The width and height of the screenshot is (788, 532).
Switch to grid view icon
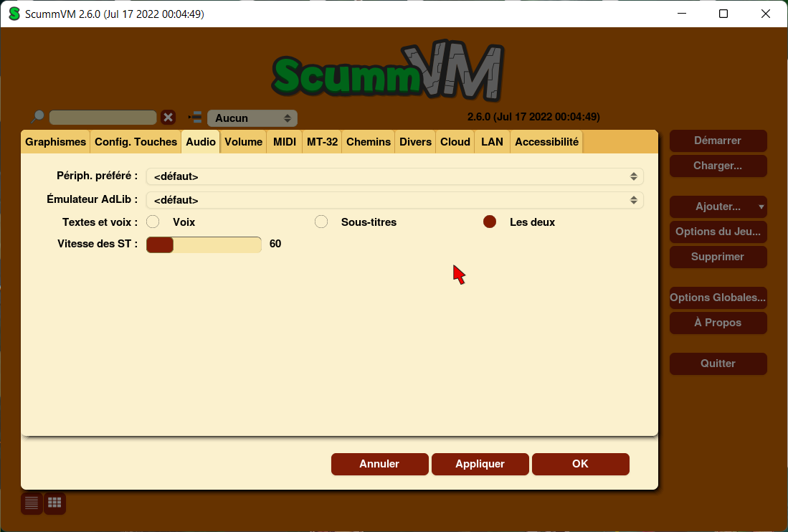coord(55,503)
